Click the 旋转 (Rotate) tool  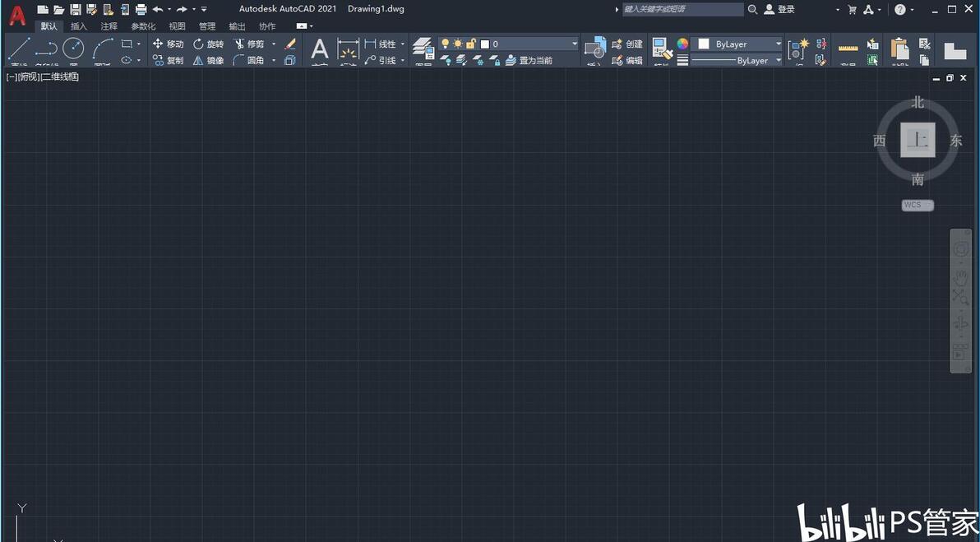tap(208, 44)
